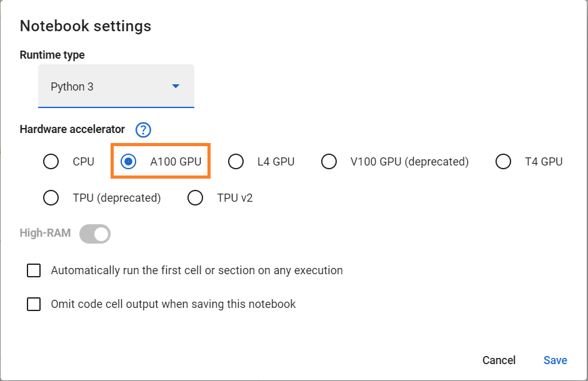Image resolution: width=588 pixels, height=381 pixels.
Task: Choose the TPU v2 accelerator
Action: (196, 198)
